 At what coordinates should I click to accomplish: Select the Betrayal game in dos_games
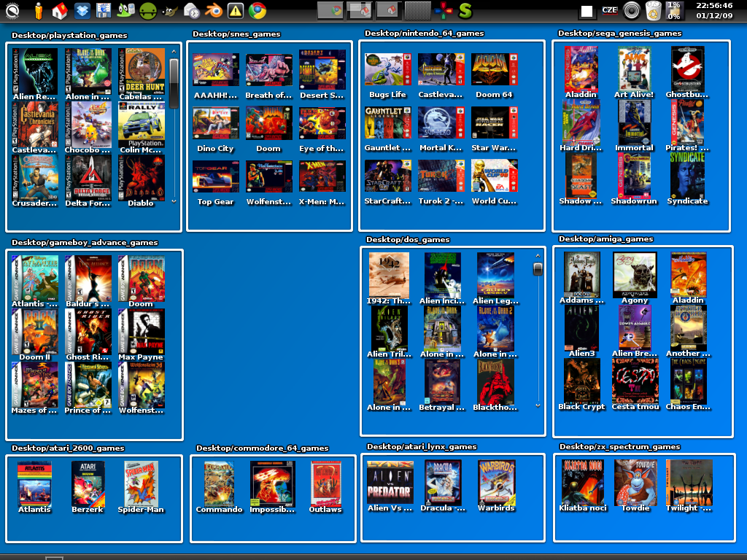click(442, 385)
